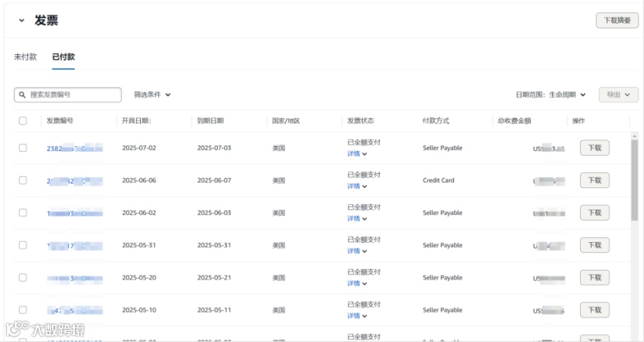Click the due date 2025-05-11 cell
Viewport: 644px width, 342px height.
point(214,310)
